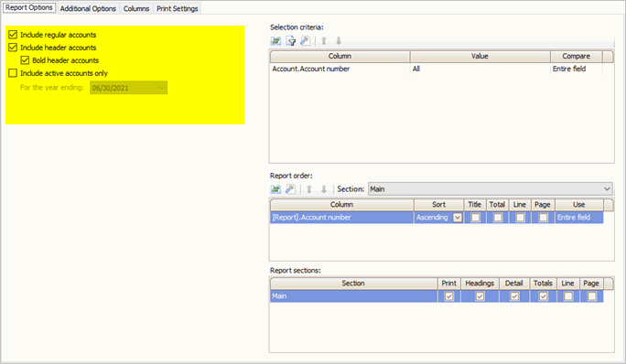Viewport: 626px width, 364px height.
Task: Click the Print header in Report sections
Action: (x=449, y=284)
